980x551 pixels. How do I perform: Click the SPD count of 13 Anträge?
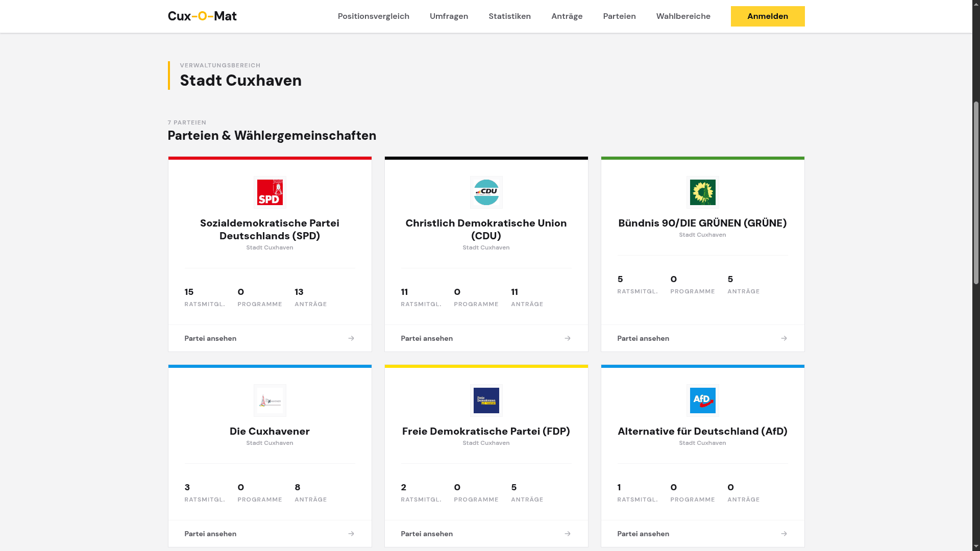point(310,297)
